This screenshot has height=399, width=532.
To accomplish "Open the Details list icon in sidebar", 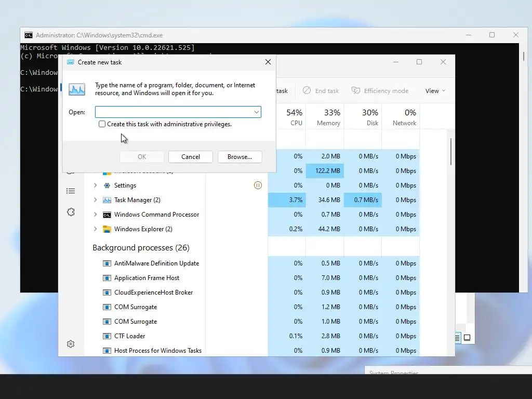I will (x=71, y=191).
